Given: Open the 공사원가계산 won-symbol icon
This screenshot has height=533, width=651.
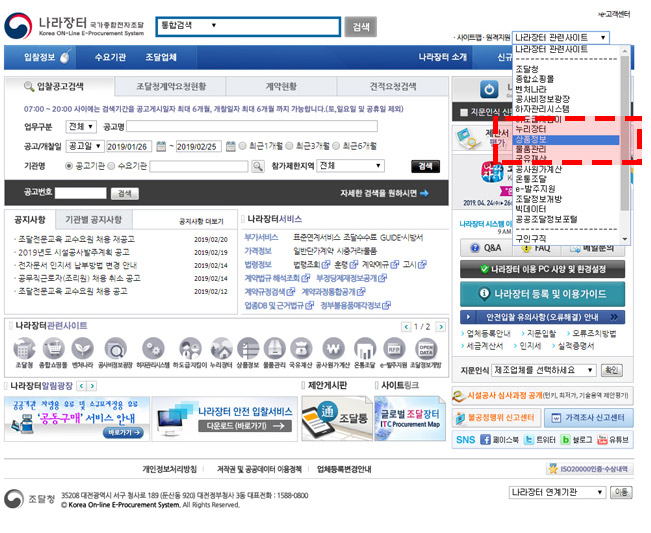Looking at the screenshot, I should 333,348.
